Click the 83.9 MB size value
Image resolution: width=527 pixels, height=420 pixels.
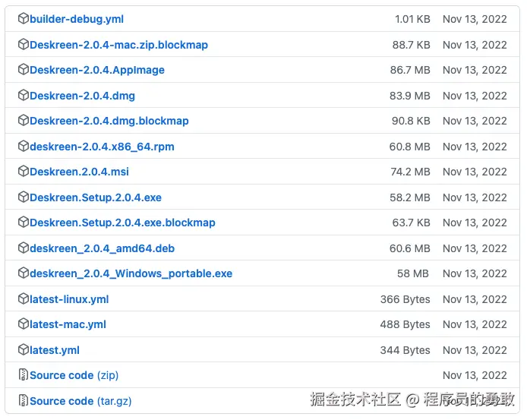point(410,96)
